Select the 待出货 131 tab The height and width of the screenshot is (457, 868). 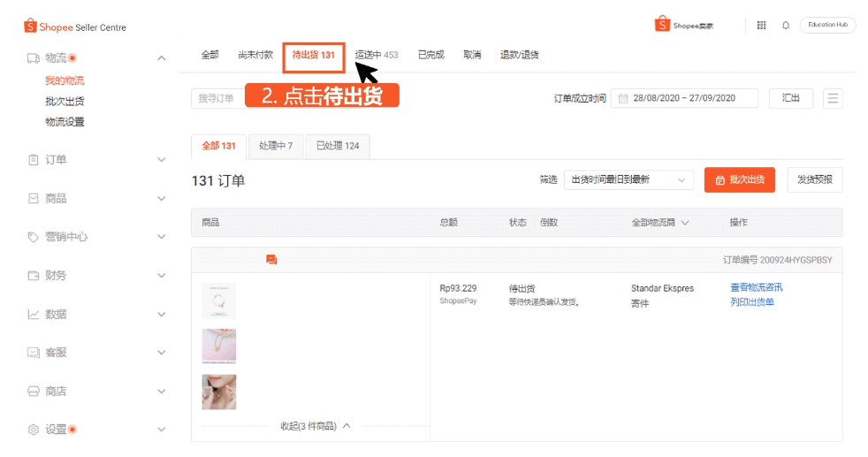pos(313,56)
